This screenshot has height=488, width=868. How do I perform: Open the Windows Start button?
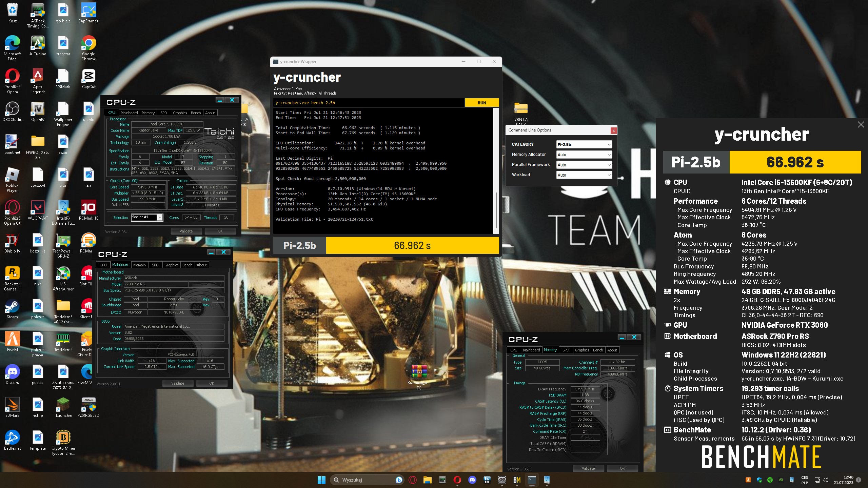pos(321,480)
